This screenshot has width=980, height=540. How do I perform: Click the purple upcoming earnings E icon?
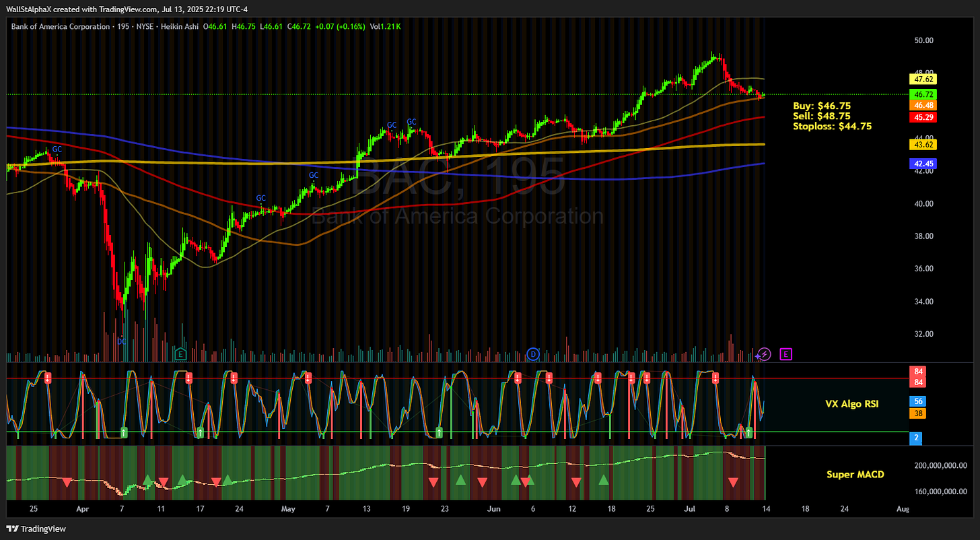tap(785, 353)
